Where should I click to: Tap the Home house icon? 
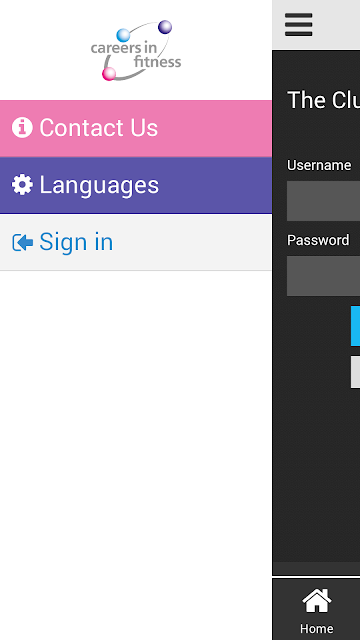pyautogui.click(x=316, y=600)
